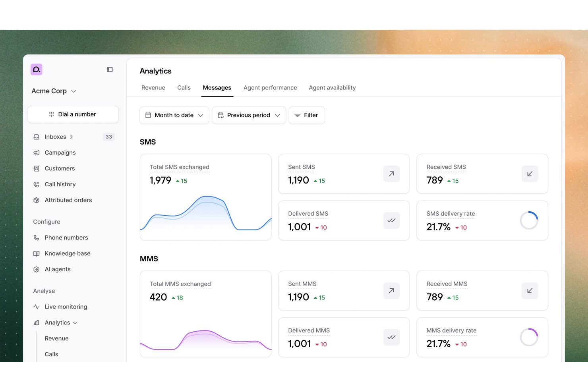Screen dimensions: 588x392
Task: Click the Customers contact icon
Action: 37,168
